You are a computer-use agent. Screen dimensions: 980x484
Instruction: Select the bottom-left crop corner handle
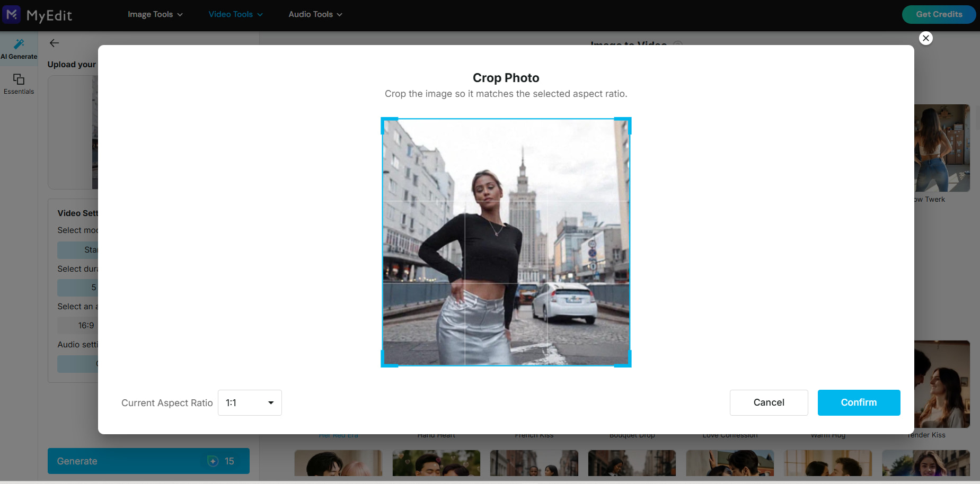pyautogui.click(x=389, y=359)
